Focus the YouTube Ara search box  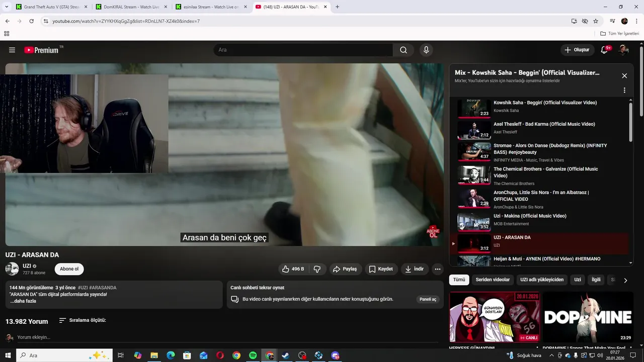[303, 50]
